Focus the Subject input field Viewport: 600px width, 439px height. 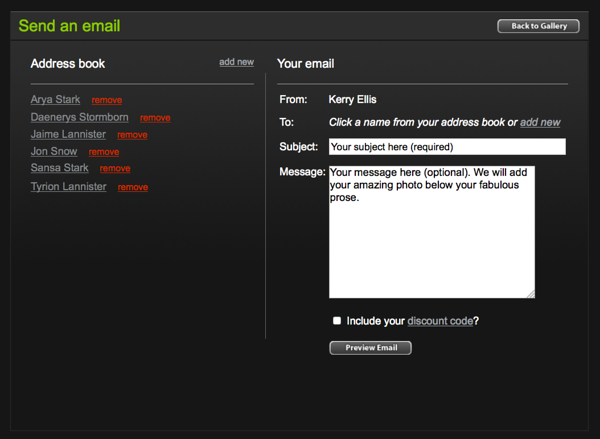pos(447,147)
